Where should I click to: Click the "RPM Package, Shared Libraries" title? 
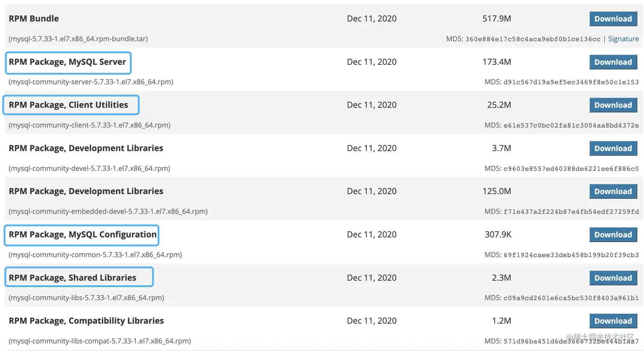[72, 278]
